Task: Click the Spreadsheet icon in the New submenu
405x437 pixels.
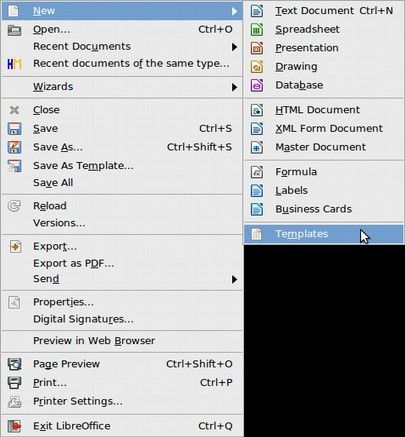Action: click(257, 30)
